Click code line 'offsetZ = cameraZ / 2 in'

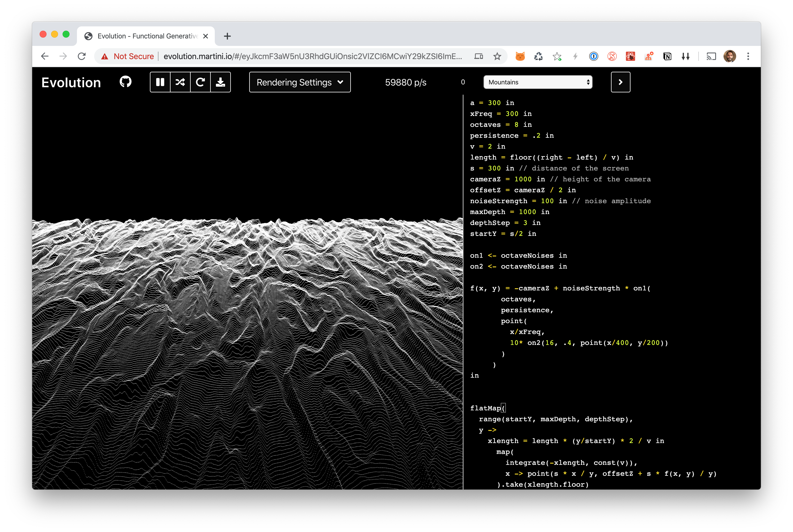click(x=523, y=190)
